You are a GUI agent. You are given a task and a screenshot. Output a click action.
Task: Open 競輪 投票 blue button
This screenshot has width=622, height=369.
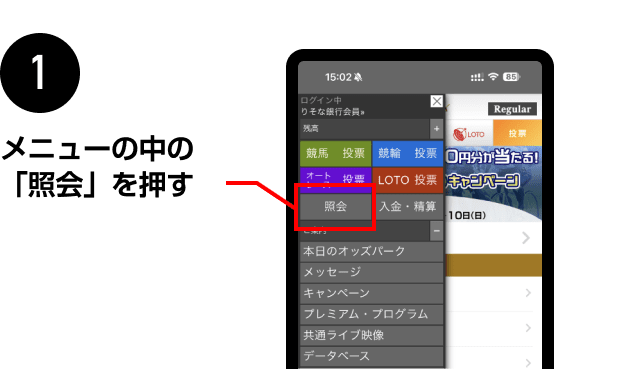(x=407, y=153)
